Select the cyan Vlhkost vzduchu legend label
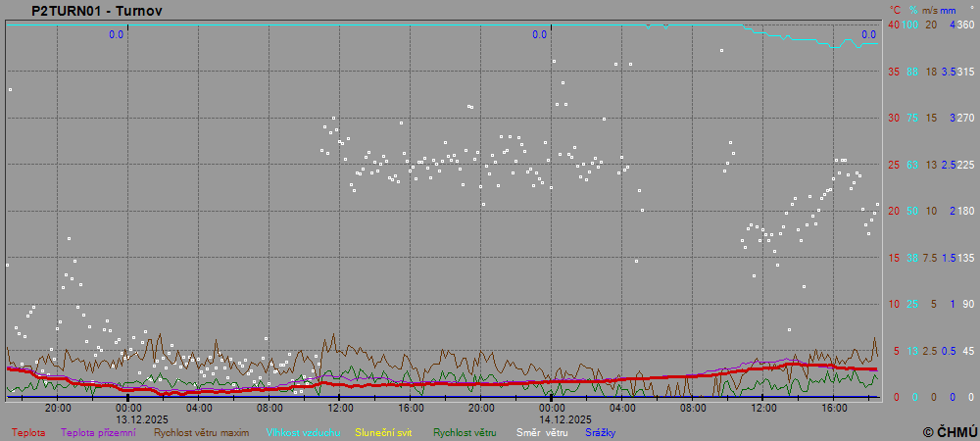This screenshot has height=441, width=980. (303, 431)
